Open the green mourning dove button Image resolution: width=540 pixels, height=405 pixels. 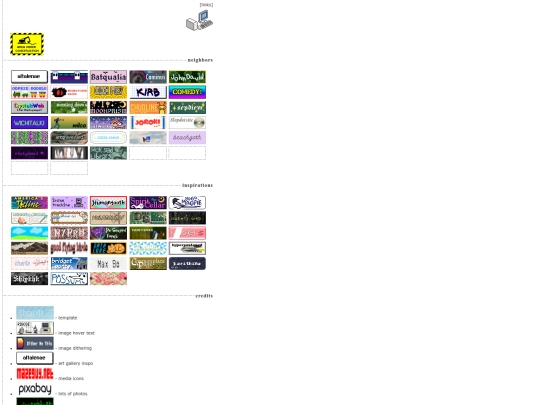tap(69, 107)
